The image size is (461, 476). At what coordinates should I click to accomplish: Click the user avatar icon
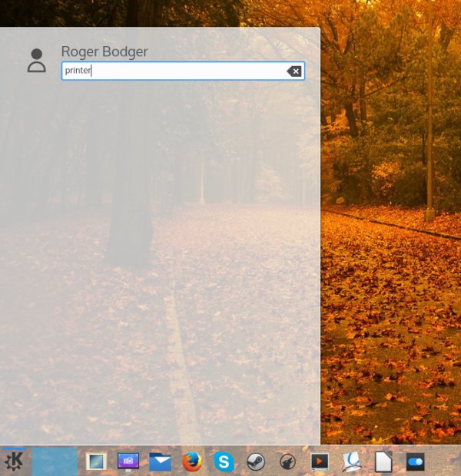pos(36,61)
